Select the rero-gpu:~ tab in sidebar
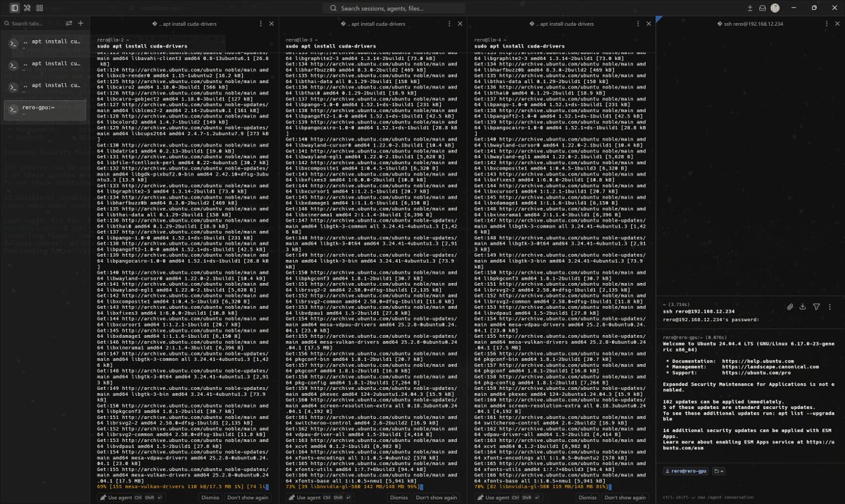This screenshot has width=845, height=504. [x=45, y=109]
